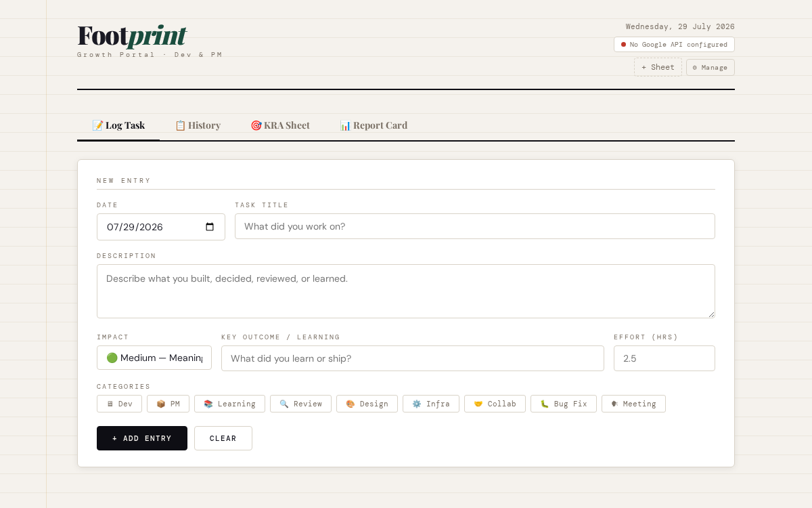The height and width of the screenshot is (508, 812).
Task: Focus the Date field
Action: [x=161, y=227]
